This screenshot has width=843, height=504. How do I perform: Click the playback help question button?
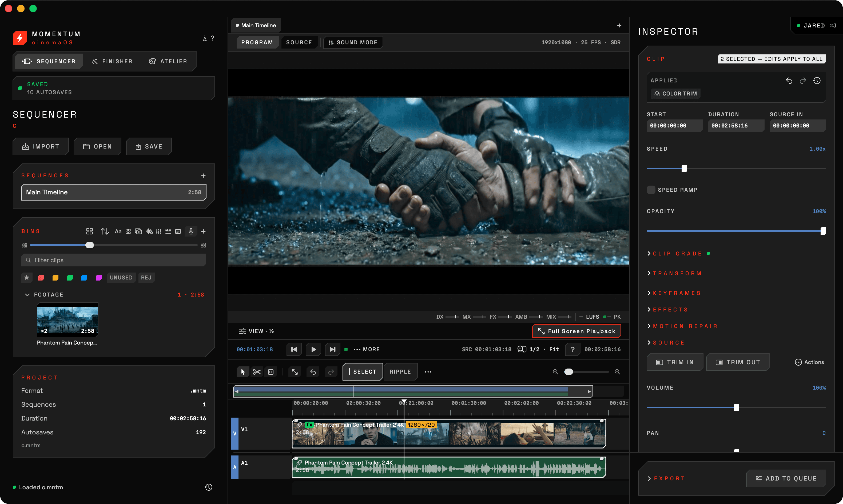point(573,349)
